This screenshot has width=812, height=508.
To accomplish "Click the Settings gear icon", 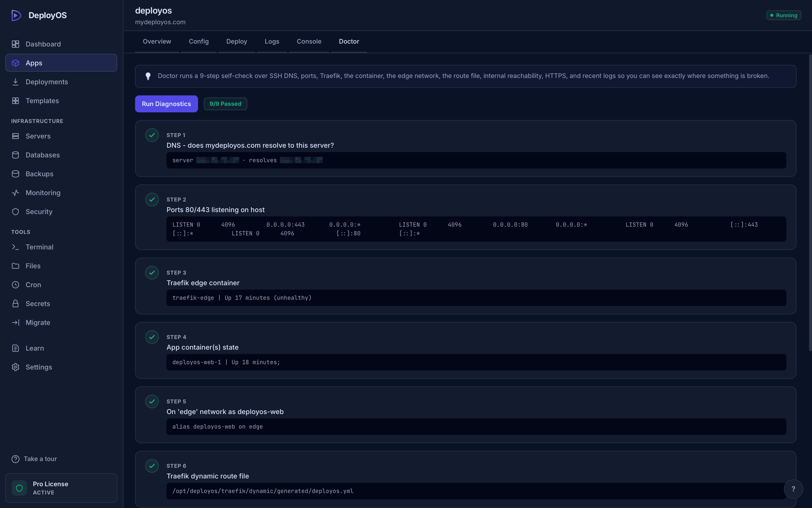I will [x=15, y=367].
